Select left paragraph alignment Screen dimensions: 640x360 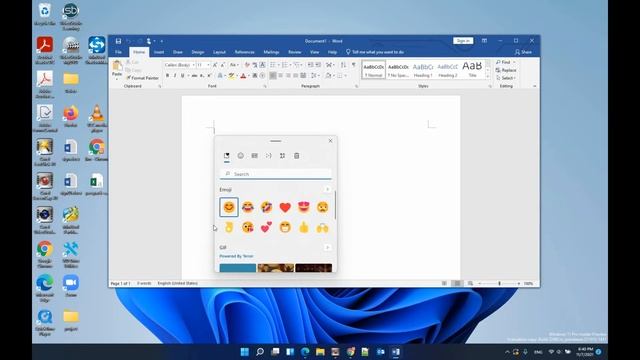click(x=272, y=76)
